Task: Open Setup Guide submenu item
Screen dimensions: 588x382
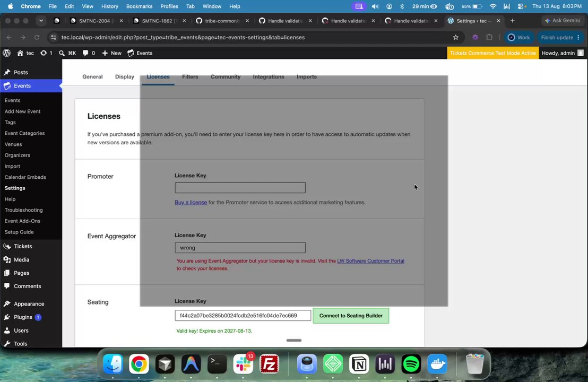Action: coord(19,232)
